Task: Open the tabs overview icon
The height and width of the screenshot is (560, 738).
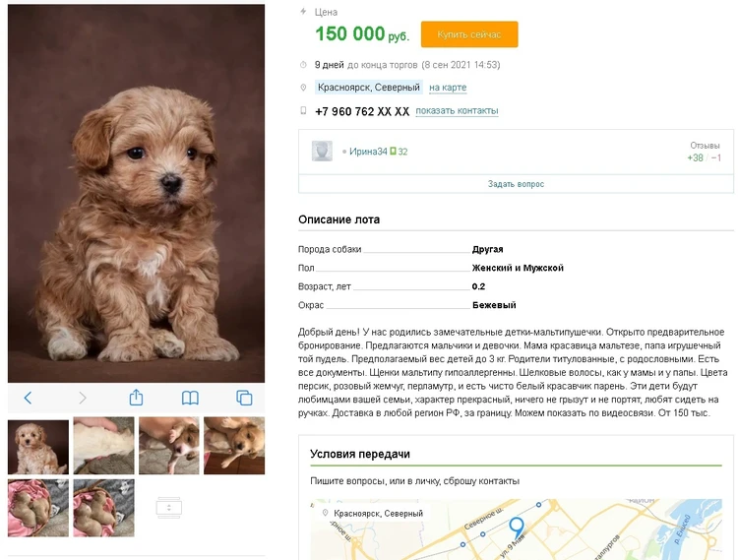Action: click(x=244, y=398)
